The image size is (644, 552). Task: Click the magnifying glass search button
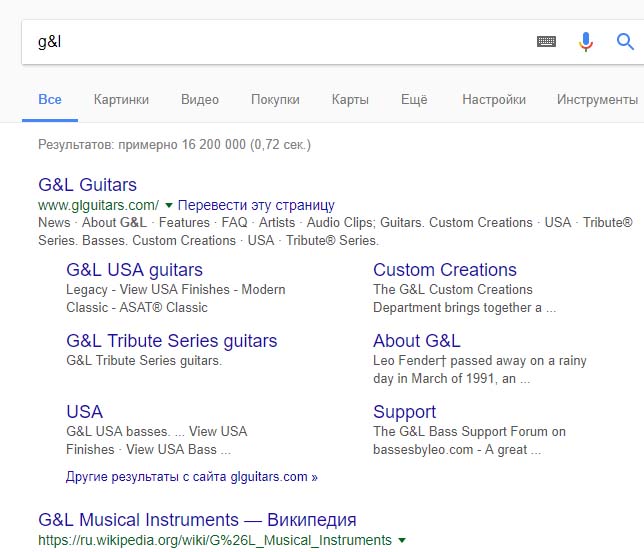tap(625, 41)
